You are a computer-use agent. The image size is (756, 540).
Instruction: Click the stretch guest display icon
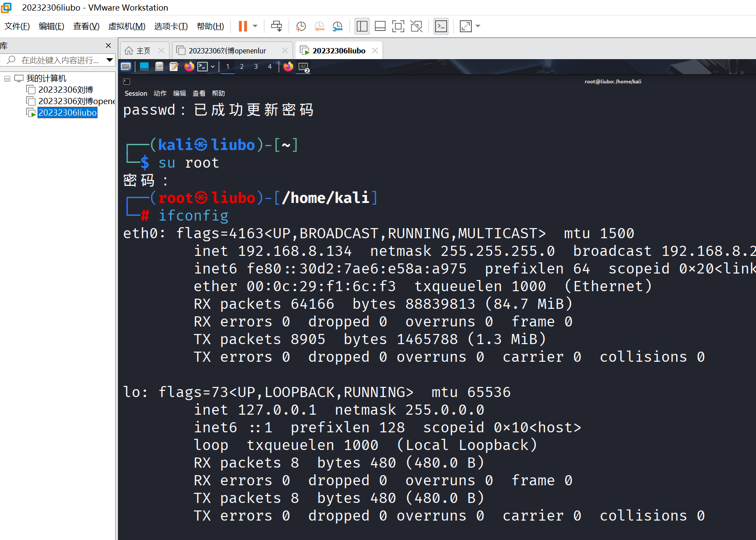466,26
